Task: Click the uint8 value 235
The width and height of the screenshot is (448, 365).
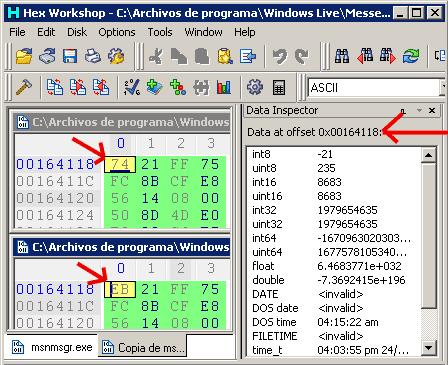Action: coord(326,168)
